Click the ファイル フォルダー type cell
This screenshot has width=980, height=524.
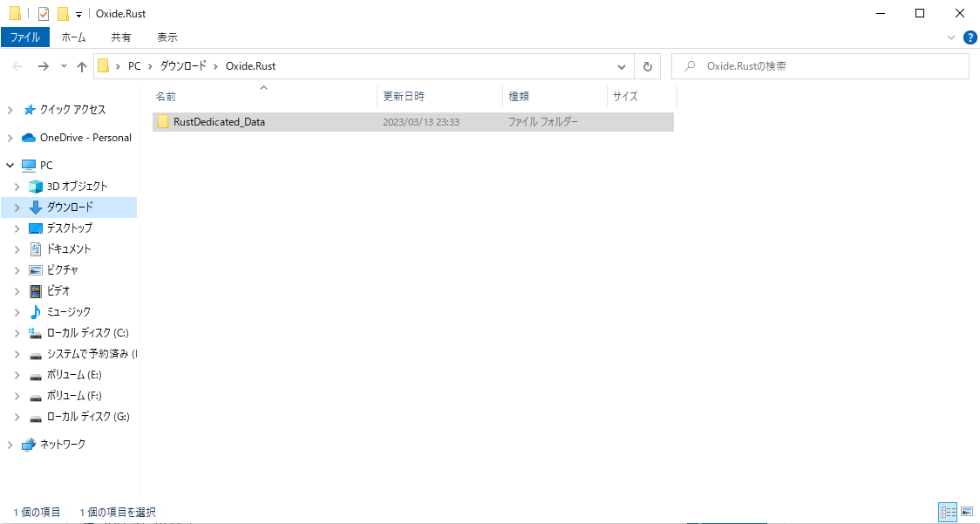542,122
